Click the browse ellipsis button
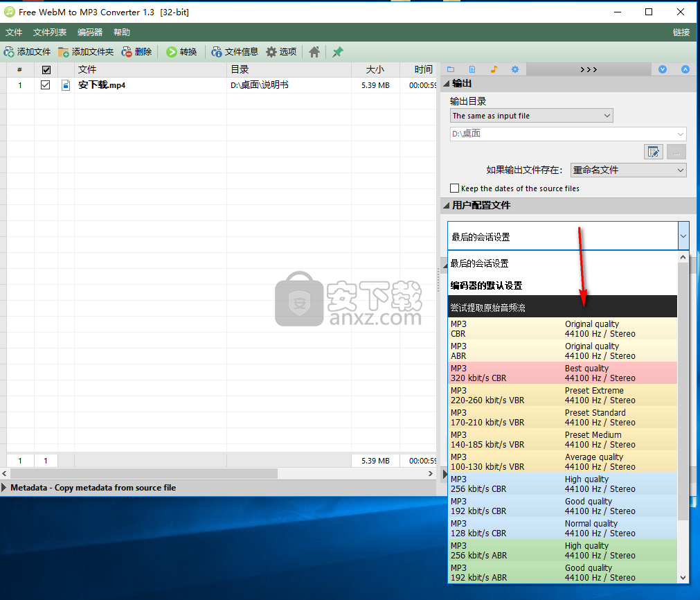Screen dimensions: 700x600 point(676,152)
